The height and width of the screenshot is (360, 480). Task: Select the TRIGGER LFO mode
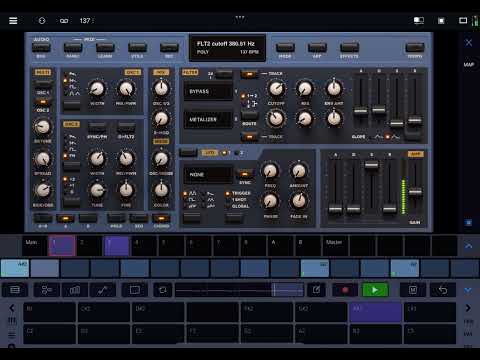click(x=238, y=193)
